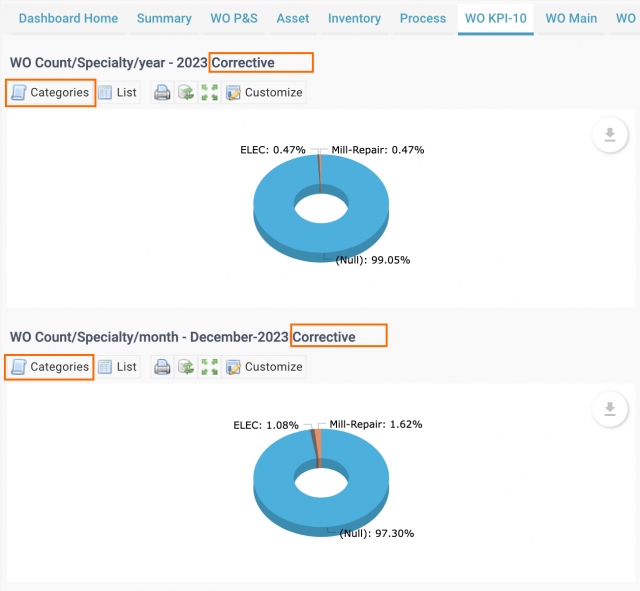
Task: Customize the December-2023 specialty chart
Action: 264,367
